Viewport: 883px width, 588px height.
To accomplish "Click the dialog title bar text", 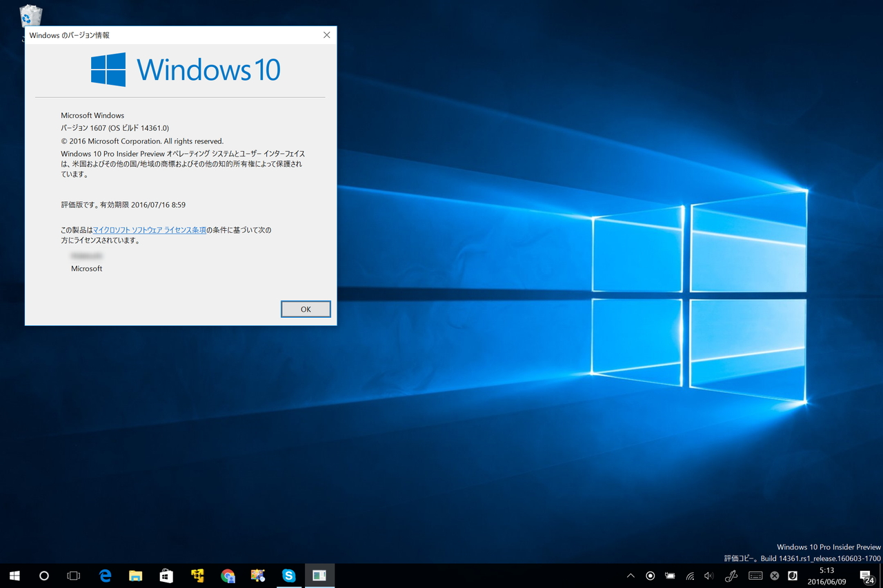I will click(69, 35).
